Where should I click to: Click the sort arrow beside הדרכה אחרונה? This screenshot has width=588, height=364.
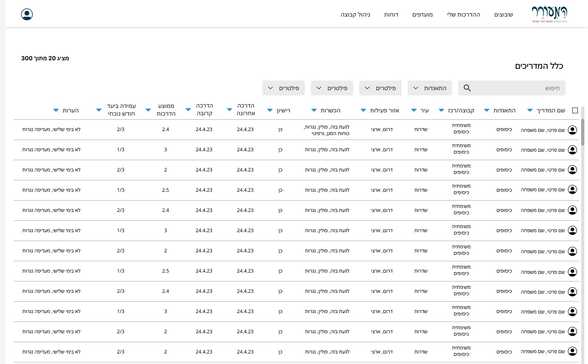(229, 110)
